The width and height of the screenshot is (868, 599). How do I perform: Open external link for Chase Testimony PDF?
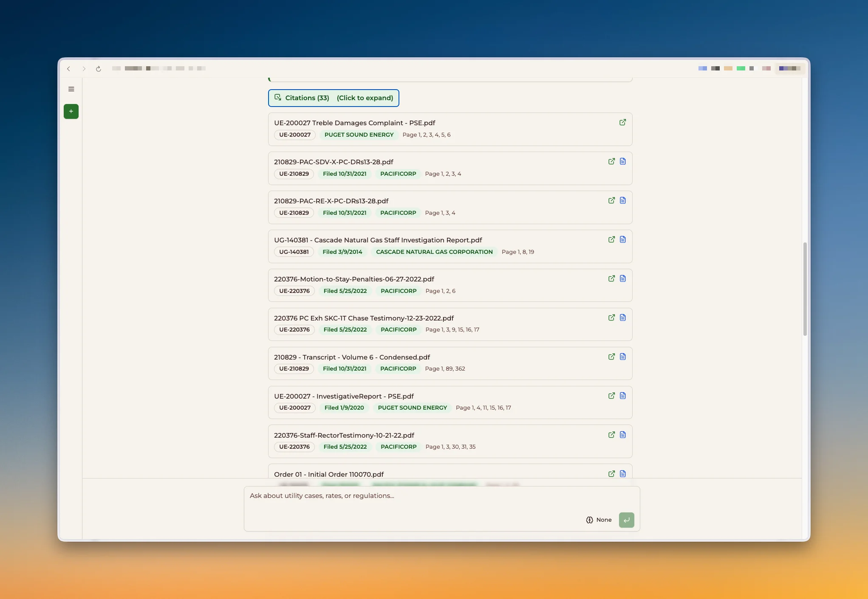click(611, 318)
